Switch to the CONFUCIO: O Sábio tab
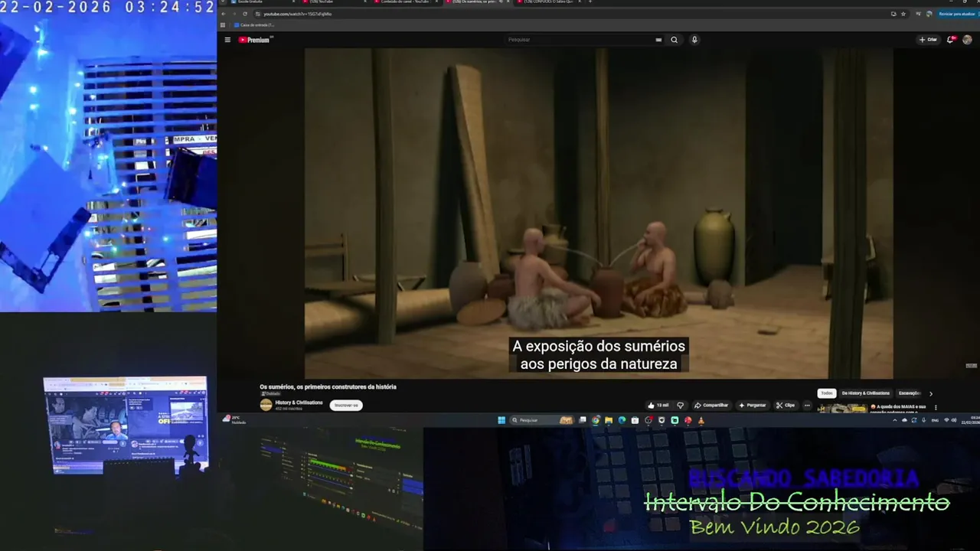This screenshot has width=980, height=551. coord(547,2)
